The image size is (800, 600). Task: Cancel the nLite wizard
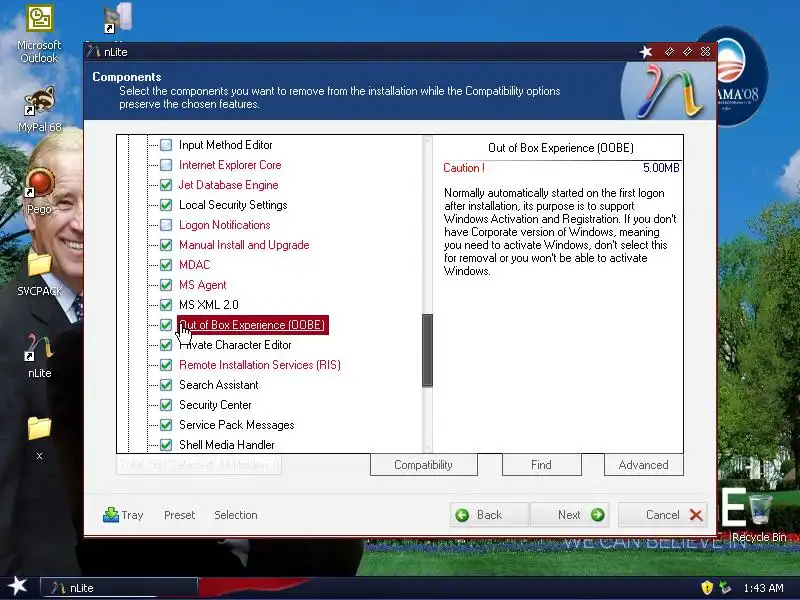click(x=663, y=515)
